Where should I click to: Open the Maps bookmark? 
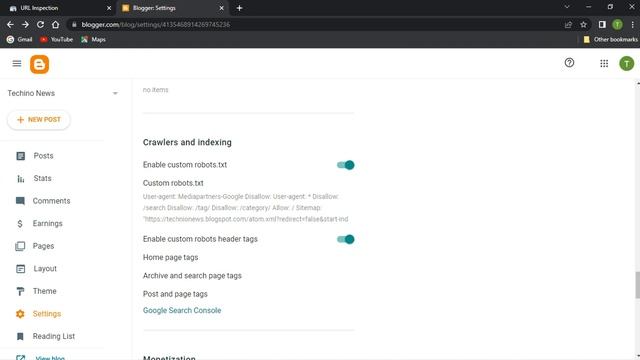(93, 40)
